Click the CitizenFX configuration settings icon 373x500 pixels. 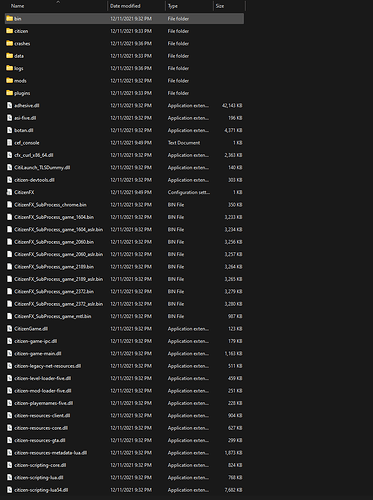tap(10, 192)
